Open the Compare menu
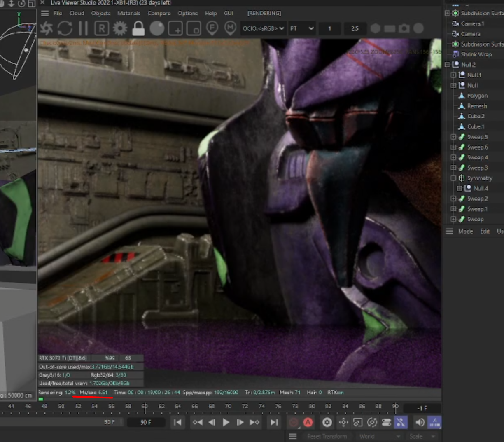 click(x=159, y=13)
